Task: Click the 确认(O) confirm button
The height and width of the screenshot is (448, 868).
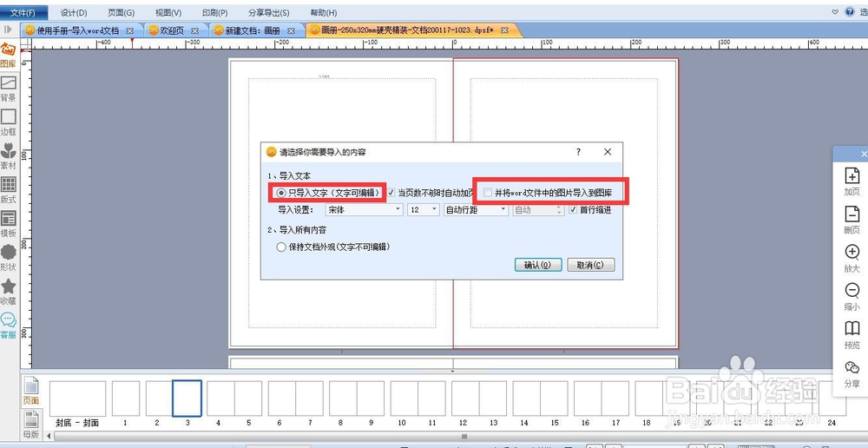Action: click(538, 266)
